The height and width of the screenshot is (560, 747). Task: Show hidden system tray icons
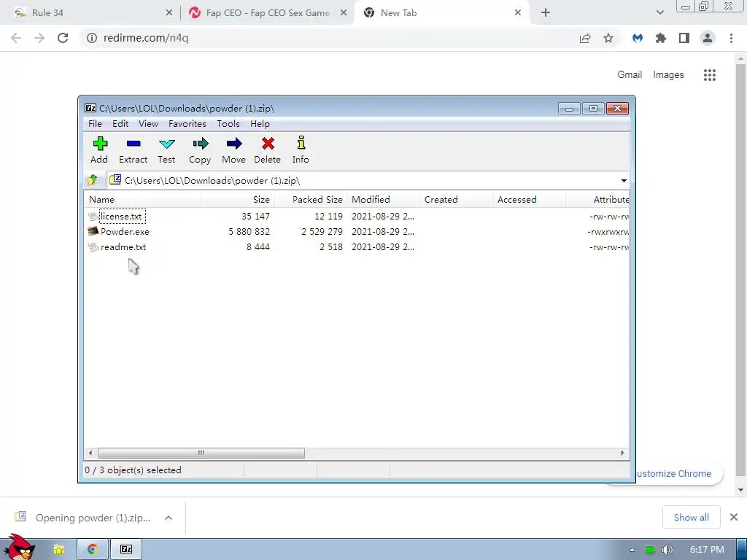click(x=632, y=550)
